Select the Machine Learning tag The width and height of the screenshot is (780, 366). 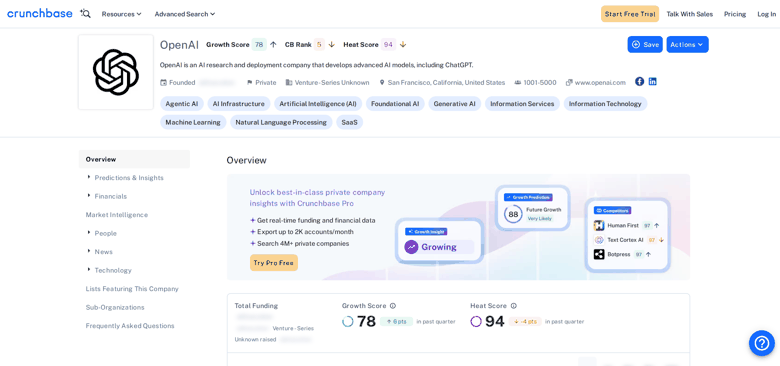coord(193,122)
